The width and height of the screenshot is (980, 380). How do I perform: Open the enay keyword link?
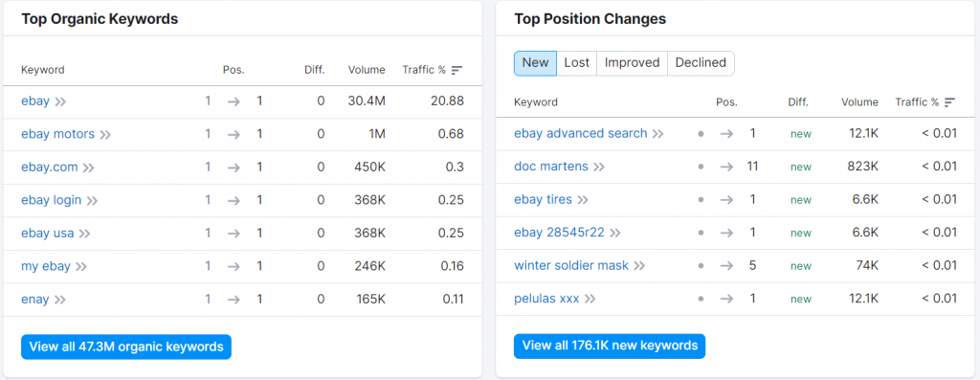coord(35,300)
